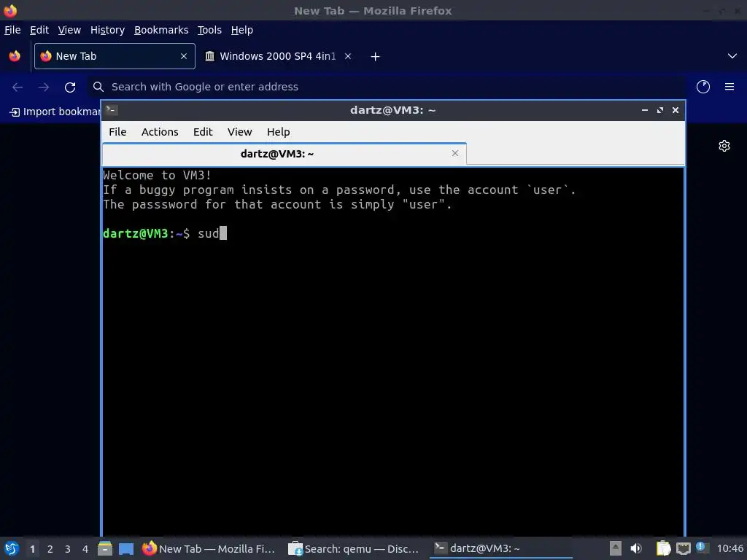747x560 pixels.
Task: Click the show desktop panel icon
Action: (x=126, y=548)
